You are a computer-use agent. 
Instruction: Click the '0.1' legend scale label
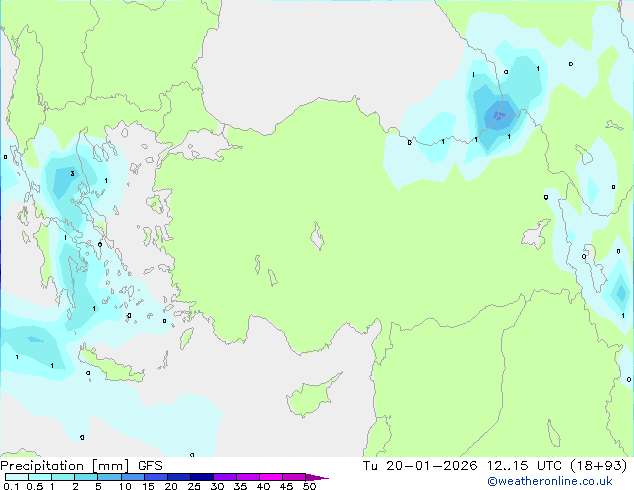(x=11, y=486)
